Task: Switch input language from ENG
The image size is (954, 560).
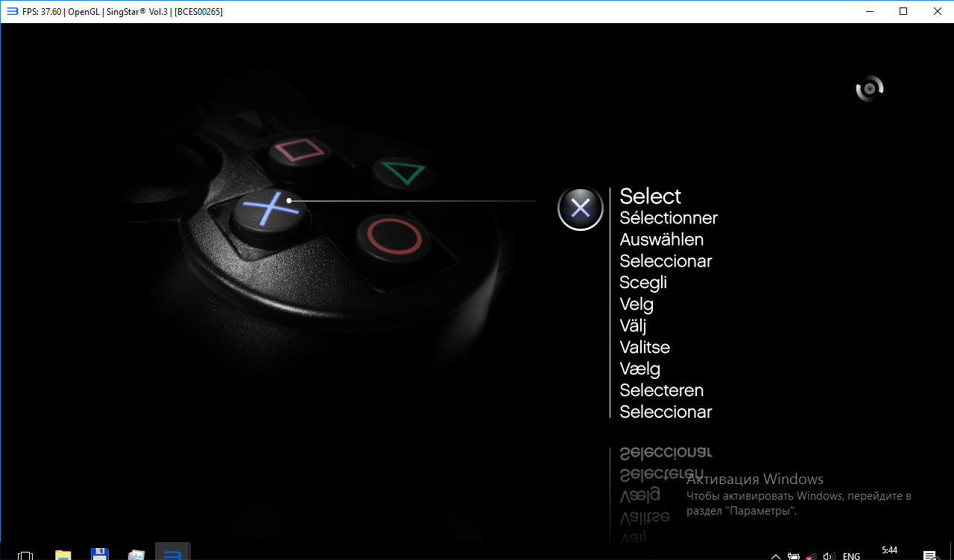Action: tap(851, 556)
